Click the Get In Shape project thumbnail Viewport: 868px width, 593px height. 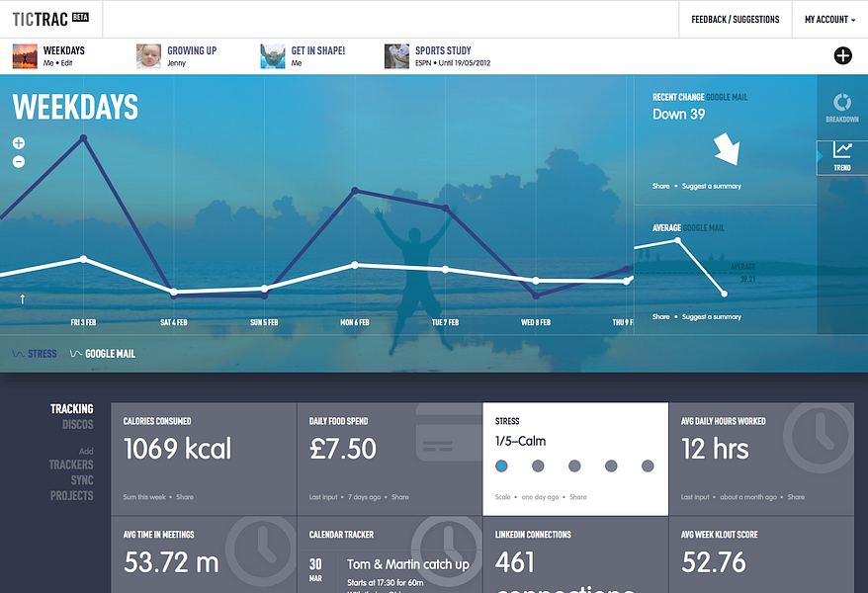[x=272, y=56]
